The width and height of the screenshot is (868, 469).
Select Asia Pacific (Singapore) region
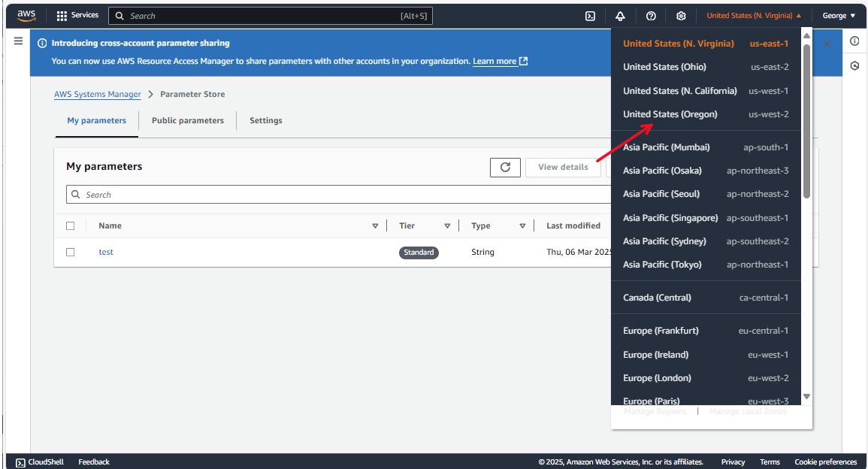706,218
